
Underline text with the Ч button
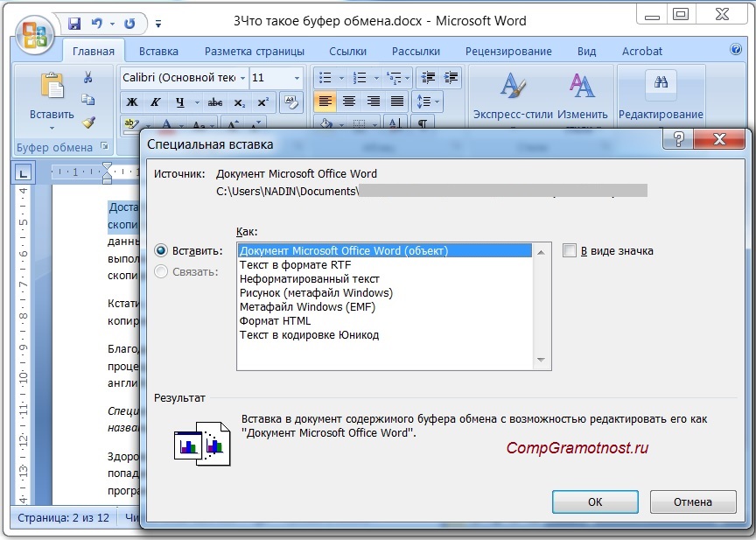[x=180, y=102]
